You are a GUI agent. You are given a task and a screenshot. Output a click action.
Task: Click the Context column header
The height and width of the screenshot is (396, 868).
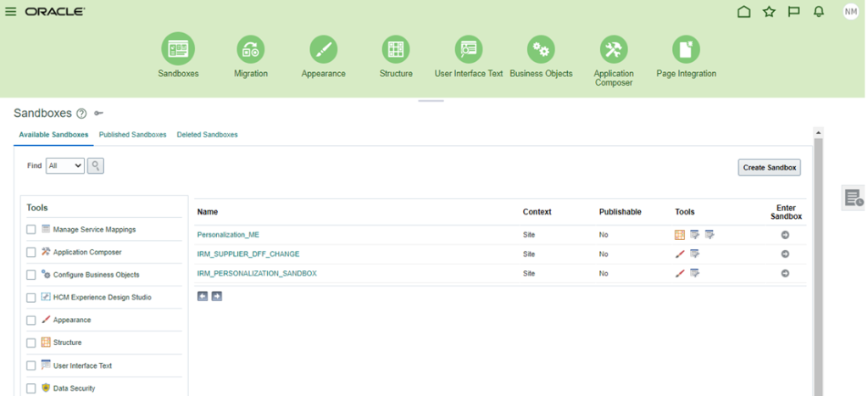point(537,212)
